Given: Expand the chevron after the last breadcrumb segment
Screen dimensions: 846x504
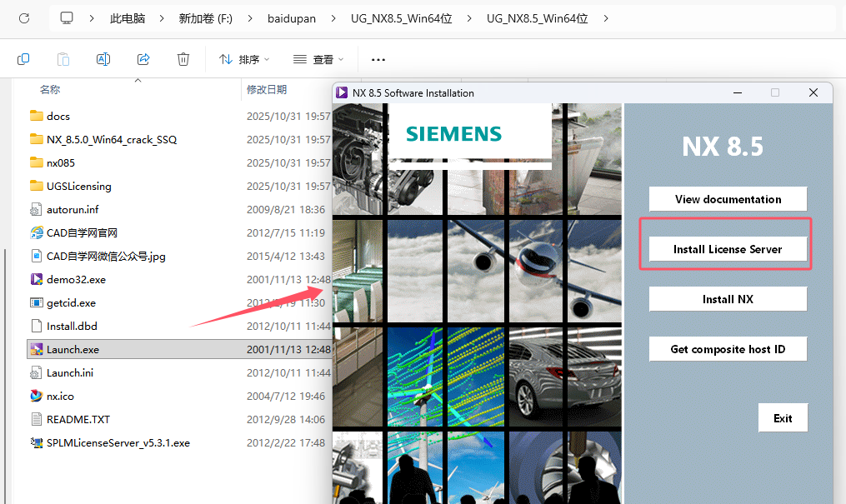Looking at the screenshot, I should click(606, 18).
